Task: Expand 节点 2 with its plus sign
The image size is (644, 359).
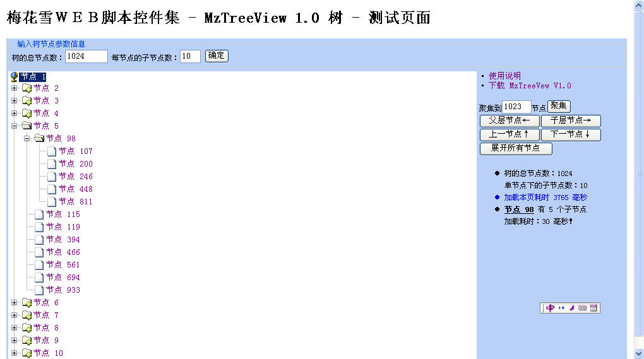Action: [14, 88]
